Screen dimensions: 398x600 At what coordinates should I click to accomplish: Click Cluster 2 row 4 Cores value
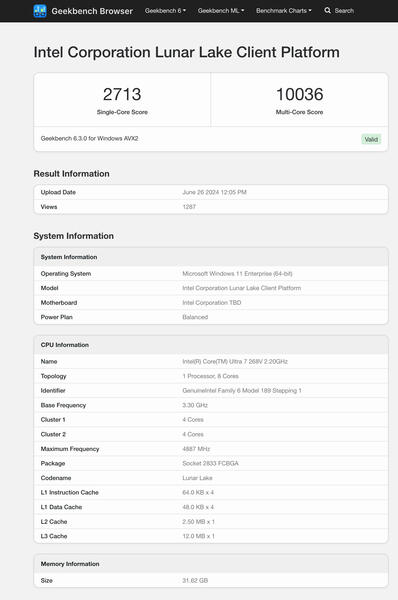(193, 434)
